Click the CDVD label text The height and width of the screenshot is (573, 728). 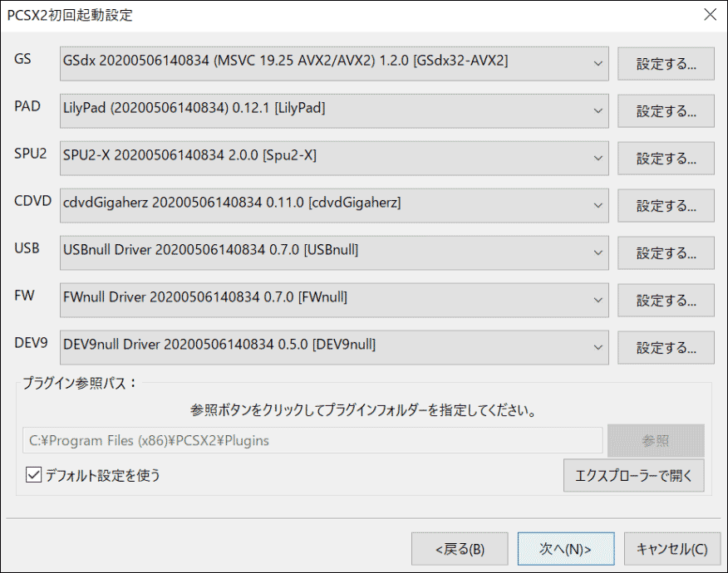(x=32, y=201)
